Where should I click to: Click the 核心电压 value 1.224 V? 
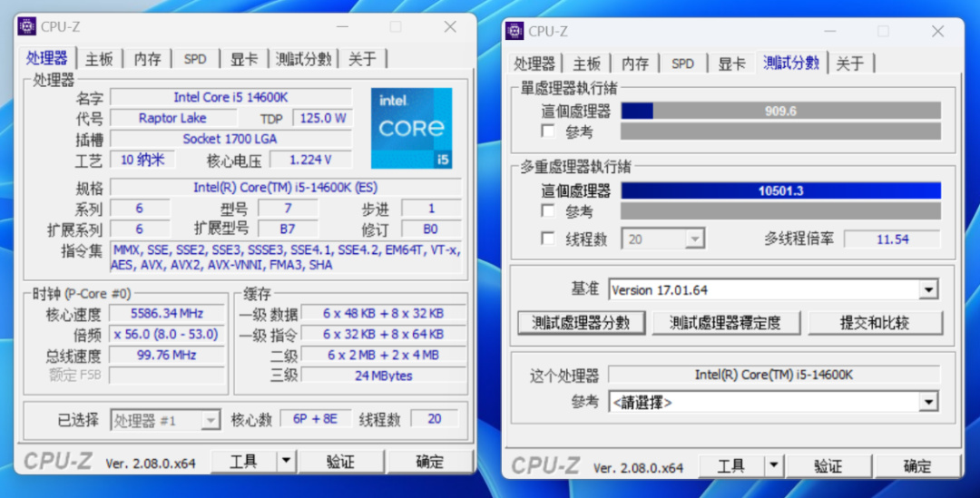pyautogui.click(x=310, y=160)
